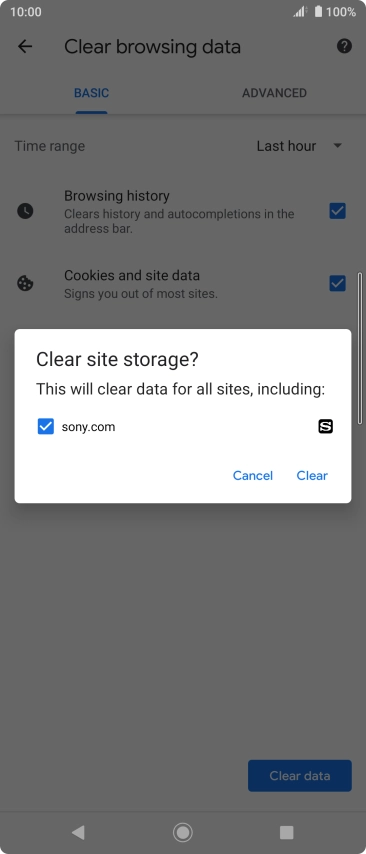Tap the battery status icon
This screenshot has width=366, height=854.
(319, 11)
